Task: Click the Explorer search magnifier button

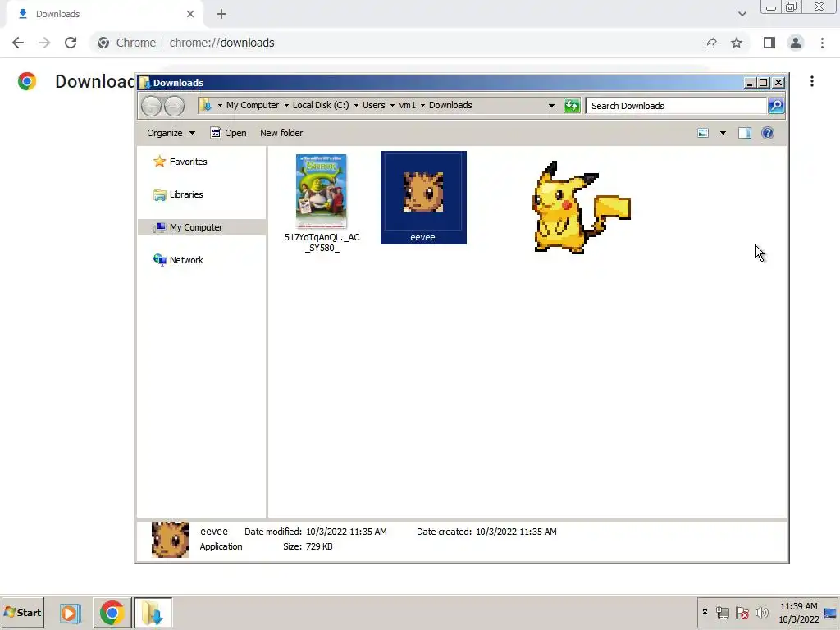Action: coord(776,106)
